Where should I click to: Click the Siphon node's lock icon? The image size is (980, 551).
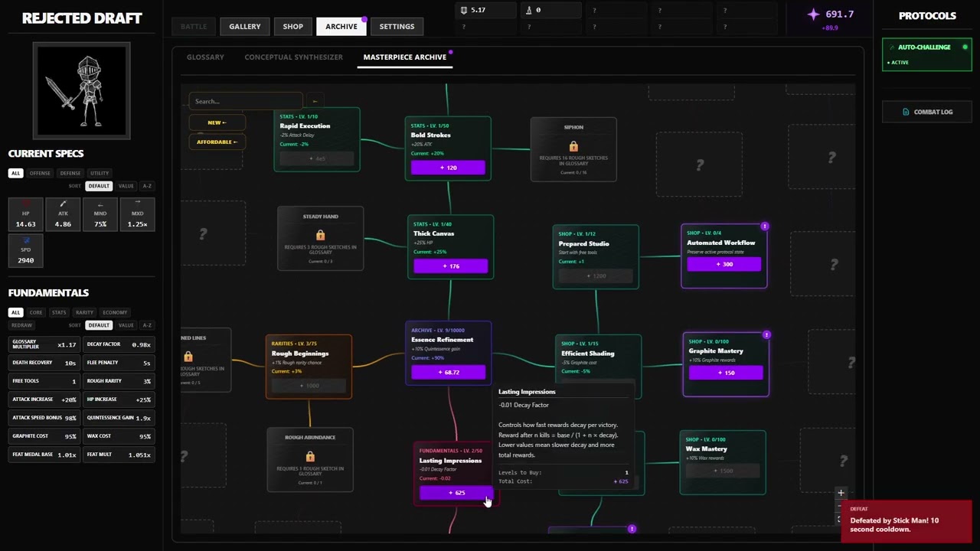tap(573, 146)
